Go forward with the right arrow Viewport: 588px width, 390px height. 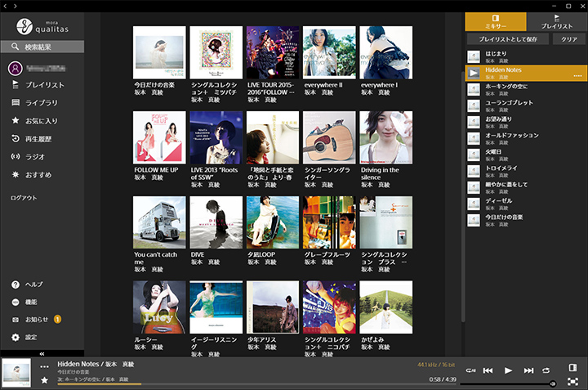[x=15, y=6]
